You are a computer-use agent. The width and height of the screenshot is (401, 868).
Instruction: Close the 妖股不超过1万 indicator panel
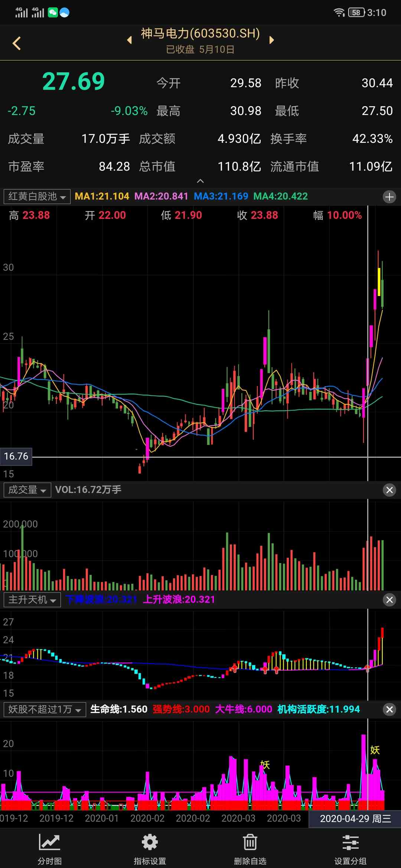(x=389, y=710)
